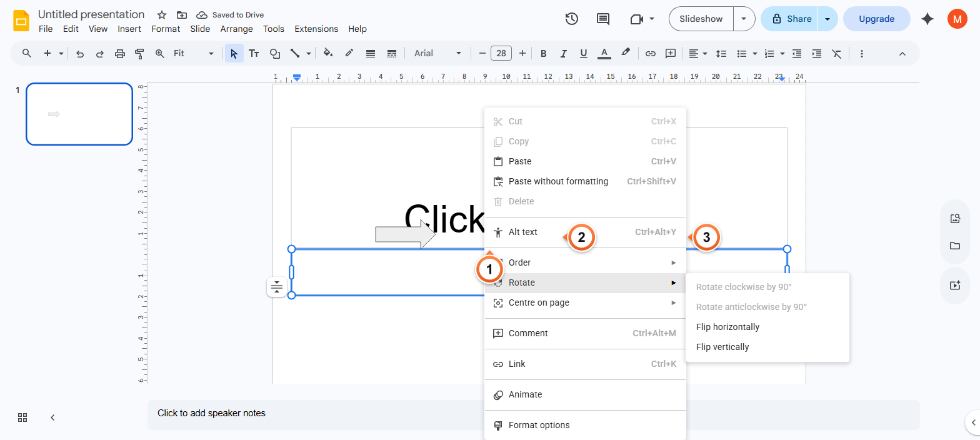
Task: Select the Text box tool
Action: pyautogui.click(x=254, y=54)
